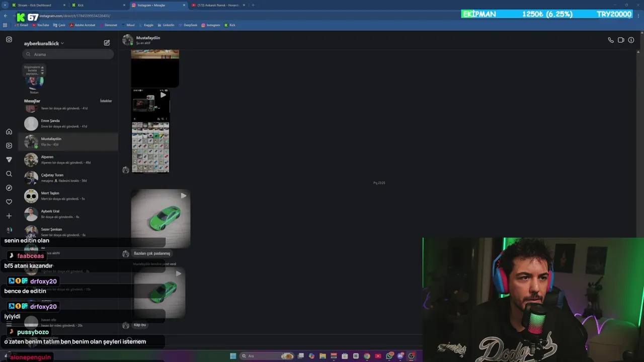644x362 pixels.
Task: Open Reels from the Instagram sidebar
Action: (x=9, y=145)
